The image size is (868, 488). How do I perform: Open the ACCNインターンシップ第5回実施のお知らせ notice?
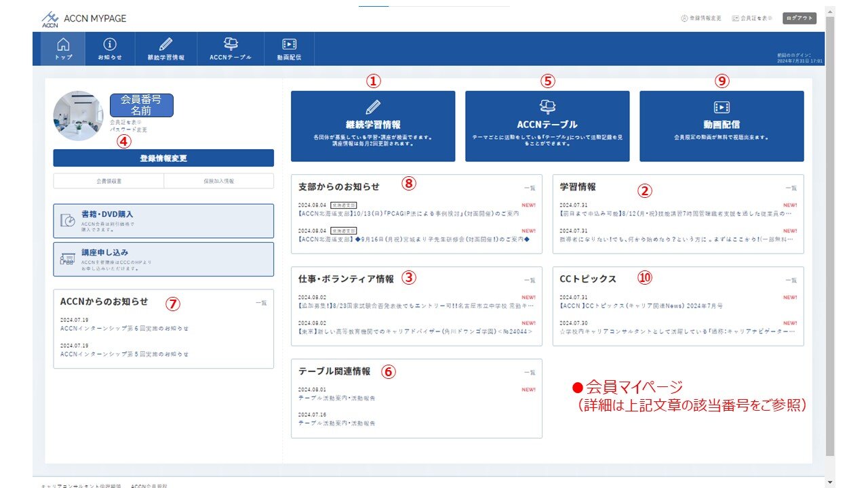tap(125, 354)
